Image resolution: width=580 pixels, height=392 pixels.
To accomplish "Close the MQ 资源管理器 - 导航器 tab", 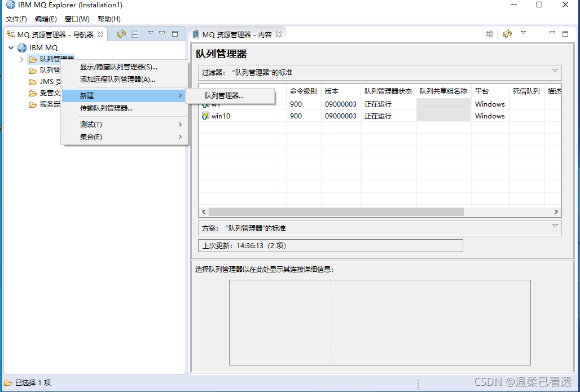I will point(100,34).
